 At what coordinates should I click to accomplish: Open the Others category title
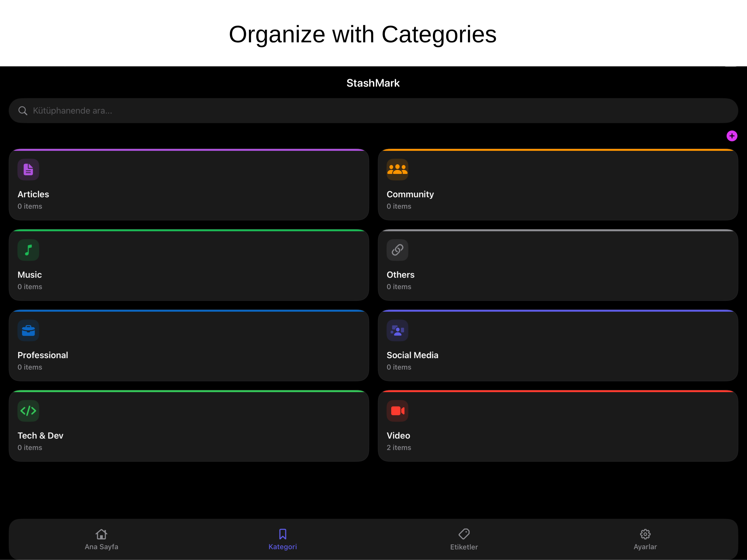(401, 275)
